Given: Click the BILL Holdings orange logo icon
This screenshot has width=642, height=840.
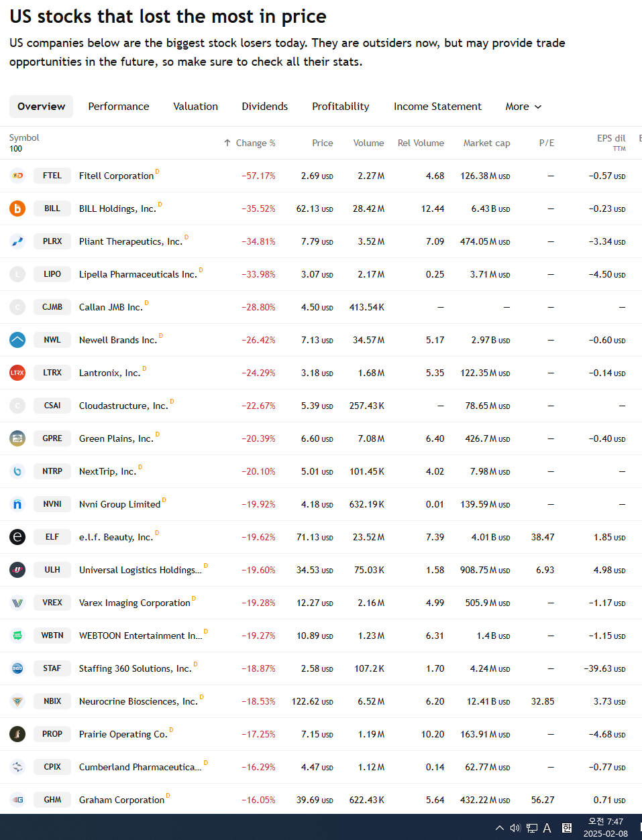Looking at the screenshot, I should coord(17,208).
